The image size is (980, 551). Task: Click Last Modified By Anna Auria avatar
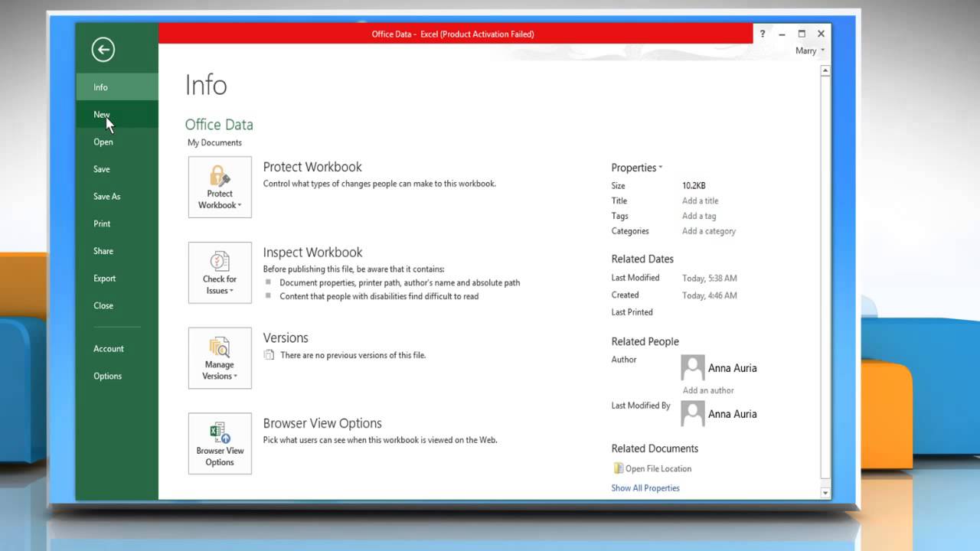[692, 413]
